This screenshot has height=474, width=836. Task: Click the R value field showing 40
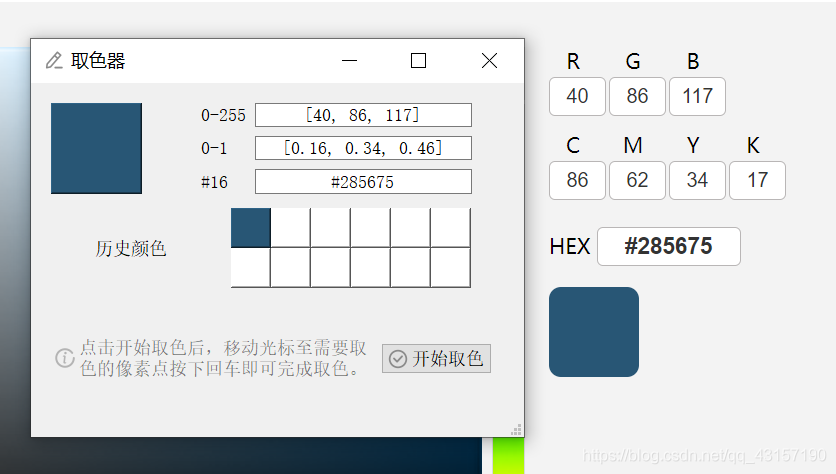(577, 96)
